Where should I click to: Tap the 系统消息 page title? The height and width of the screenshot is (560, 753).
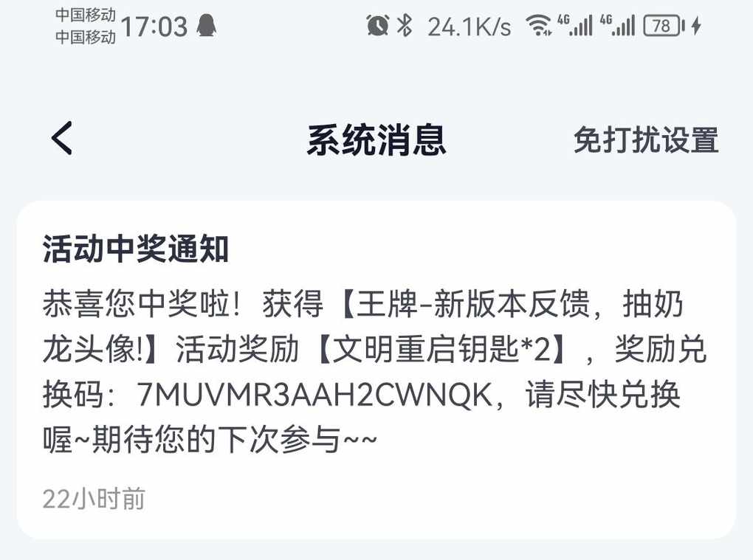376,139
